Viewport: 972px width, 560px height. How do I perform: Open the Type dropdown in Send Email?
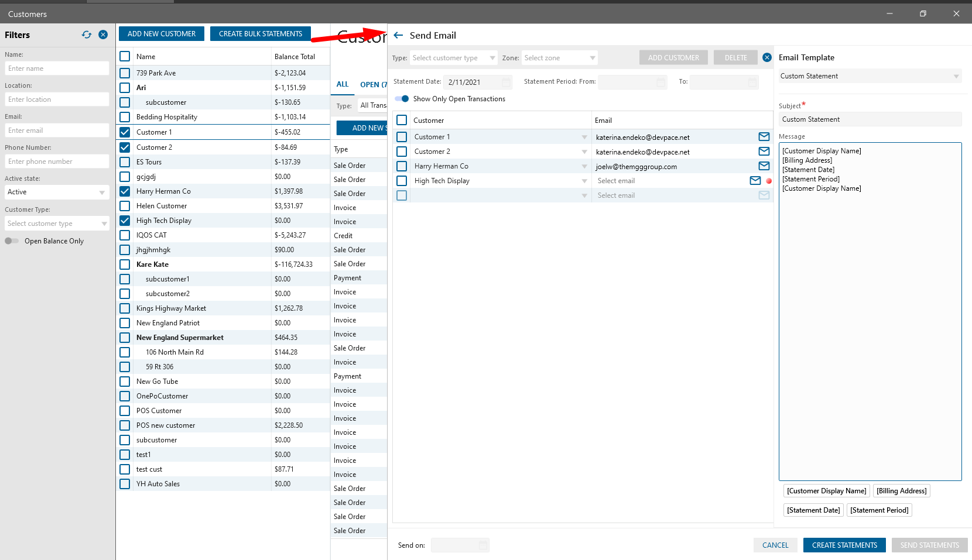point(453,58)
